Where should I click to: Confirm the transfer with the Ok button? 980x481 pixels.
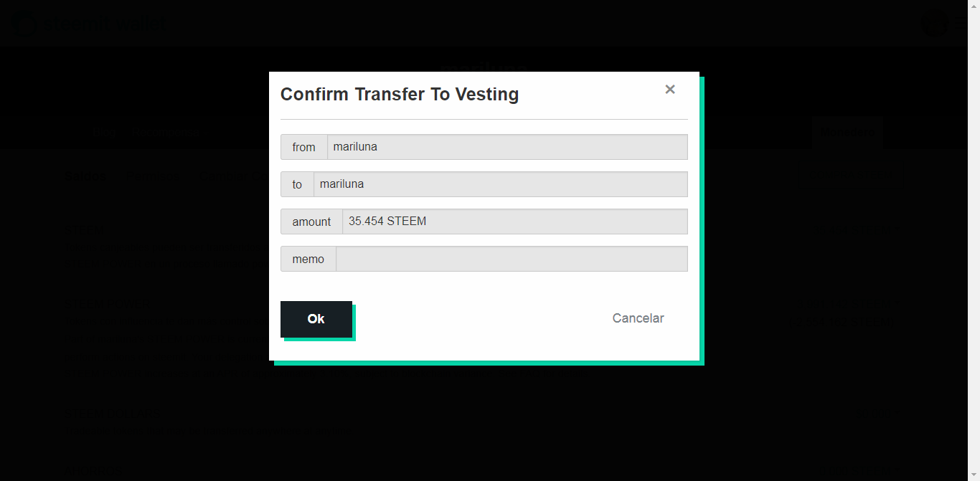(316, 319)
